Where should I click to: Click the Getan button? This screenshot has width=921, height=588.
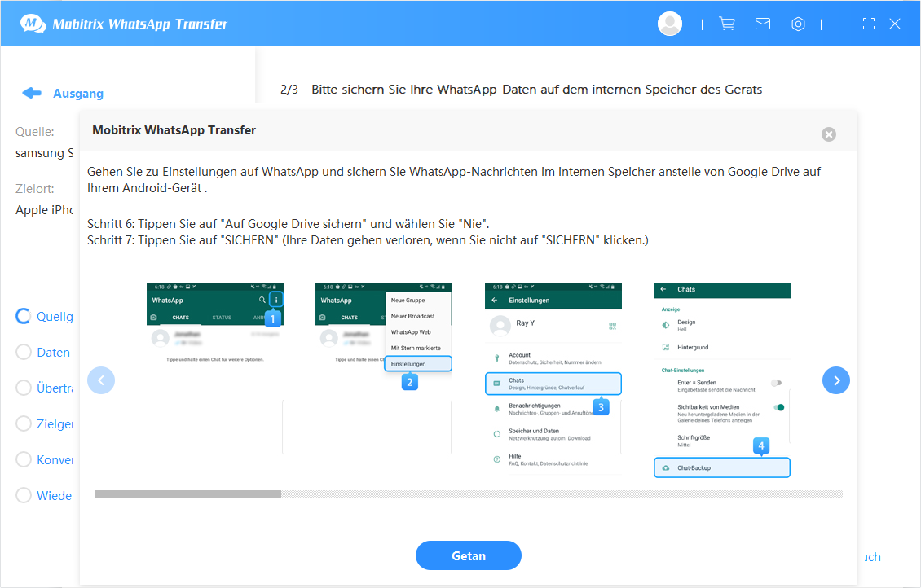coord(469,555)
